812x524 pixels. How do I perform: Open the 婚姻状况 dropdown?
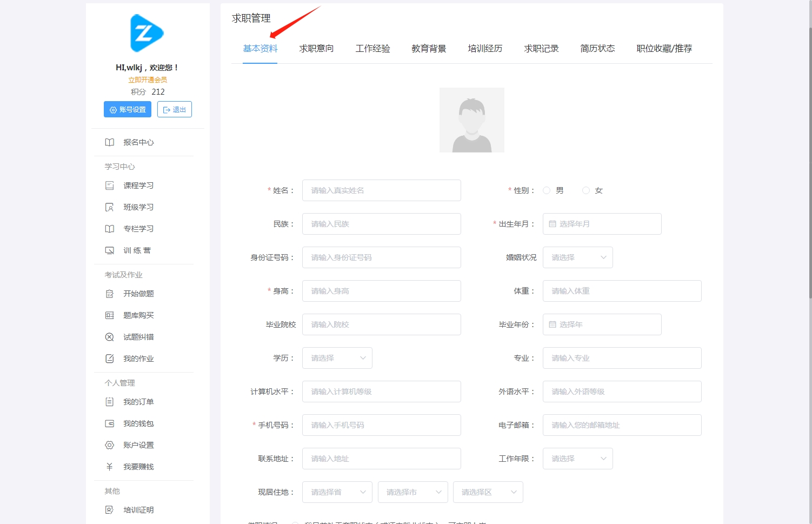pyautogui.click(x=578, y=257)
